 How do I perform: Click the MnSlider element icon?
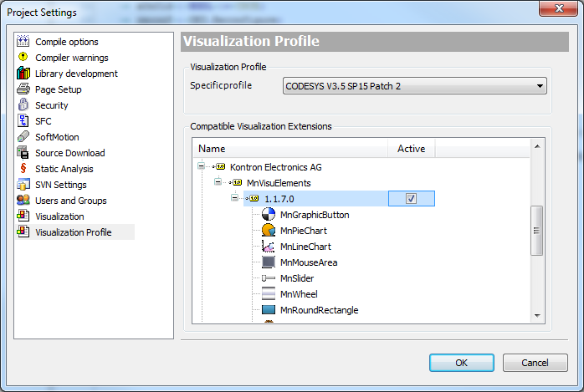pyautogui.click(x=269, y=278)
